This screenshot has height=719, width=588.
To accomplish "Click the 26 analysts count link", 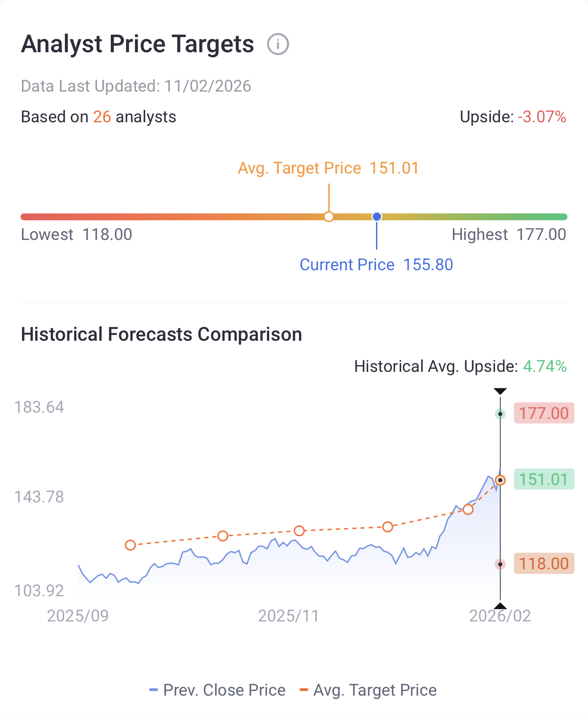I will coord(102,117).
